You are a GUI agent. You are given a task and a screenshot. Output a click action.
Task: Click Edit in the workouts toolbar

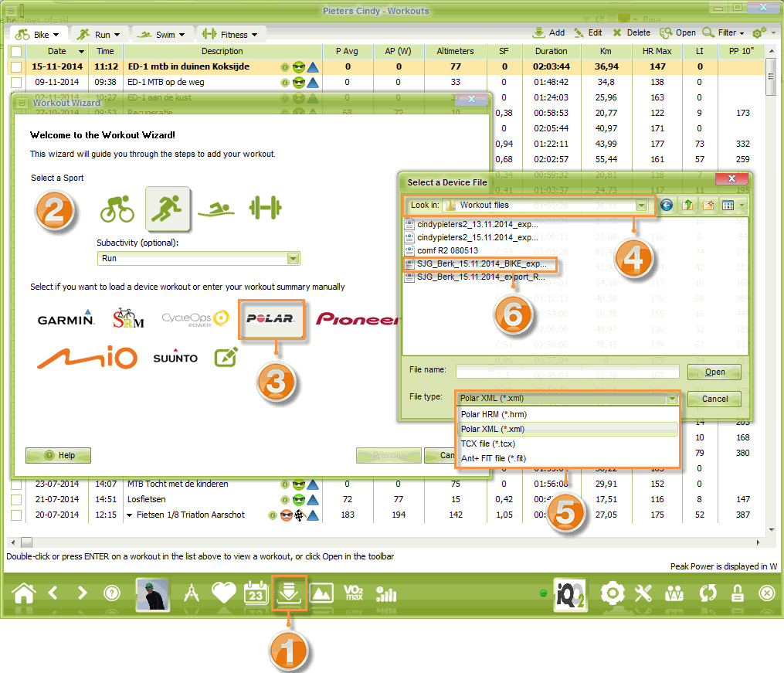tap(588, 32)
